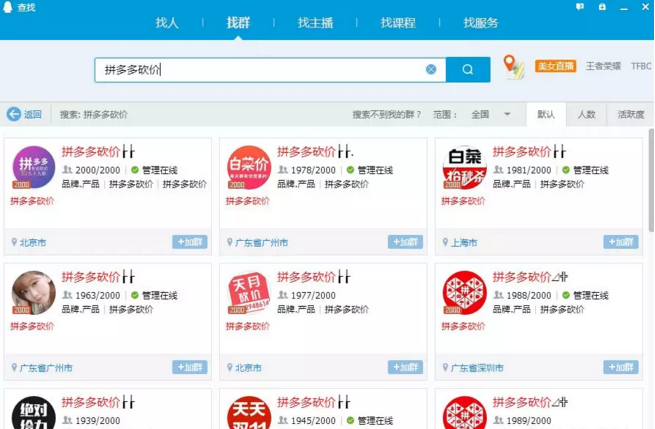Clear the search text with the X icon
The height and width of the screenshot is (429, 655).
pyautogui.click(x=431, y=69)
